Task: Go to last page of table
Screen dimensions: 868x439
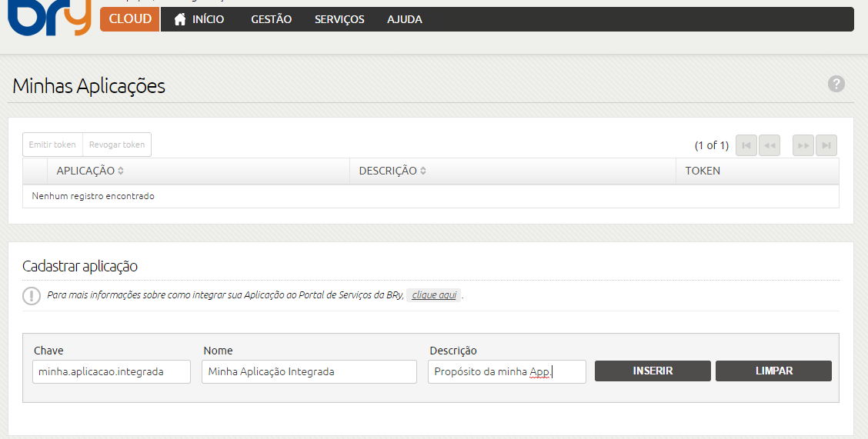Action: (x=826, y=145)
